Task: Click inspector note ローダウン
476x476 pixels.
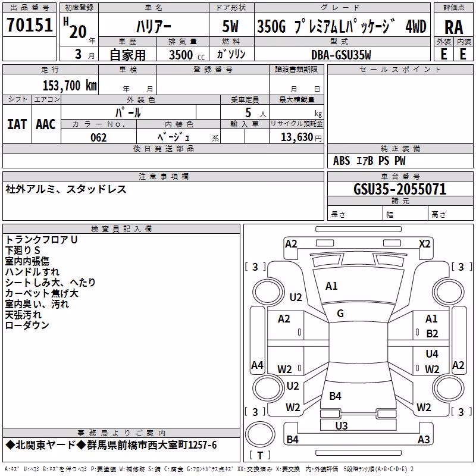Action: 27,325
